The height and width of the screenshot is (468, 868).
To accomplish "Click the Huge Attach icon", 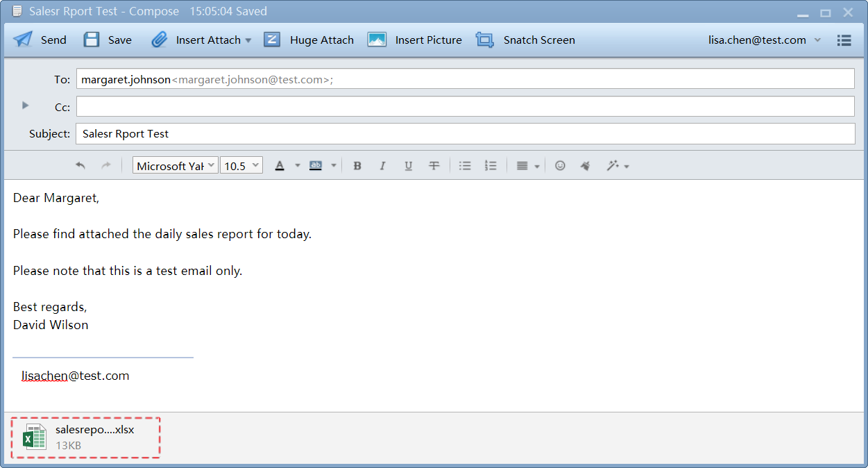I will [272, 40].
